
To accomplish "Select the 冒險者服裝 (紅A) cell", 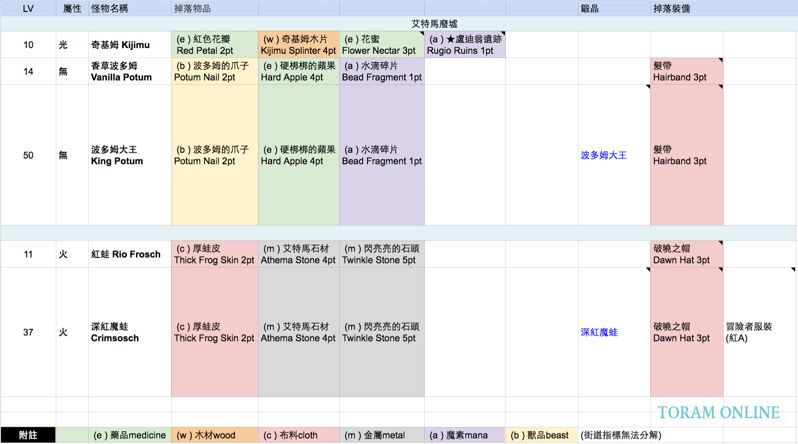I will click(x=760, y=332).
